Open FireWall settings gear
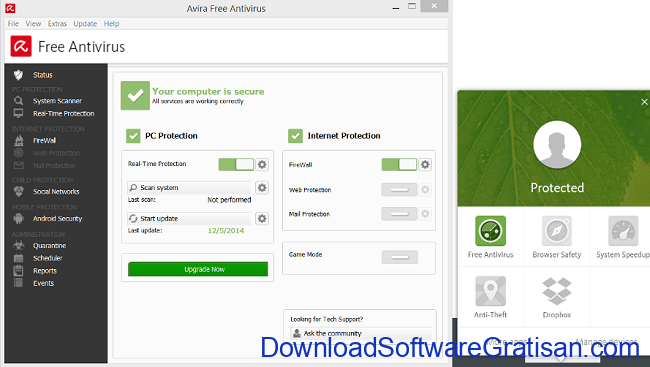 click(x=425, y=165)
